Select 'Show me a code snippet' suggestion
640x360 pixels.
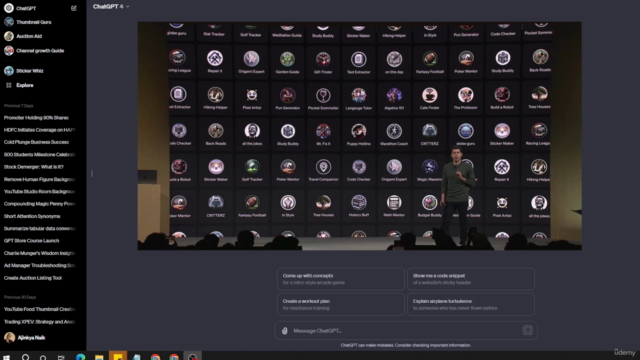[x=471, y=279]
